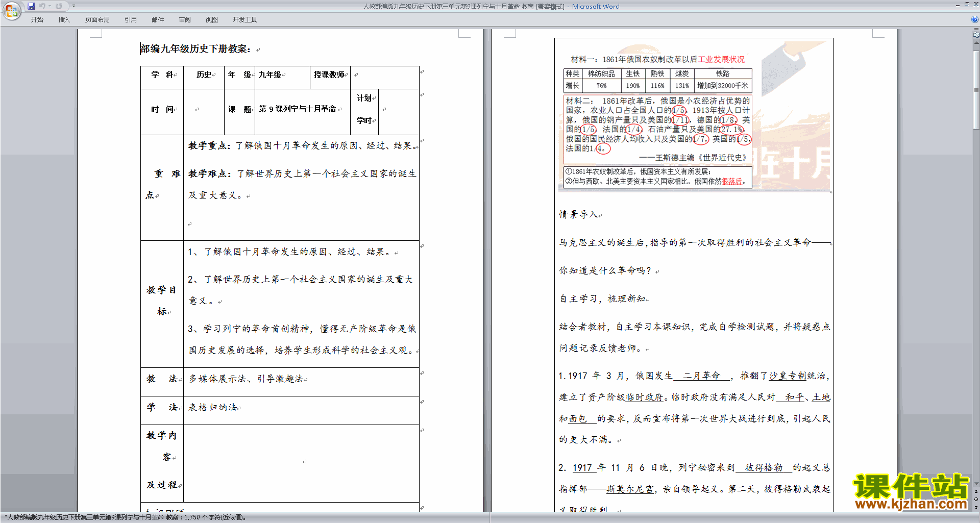Save the document with the floppy icon
Image resolution: width=980 pixels, height=523 pixels.
pos(31,6)
